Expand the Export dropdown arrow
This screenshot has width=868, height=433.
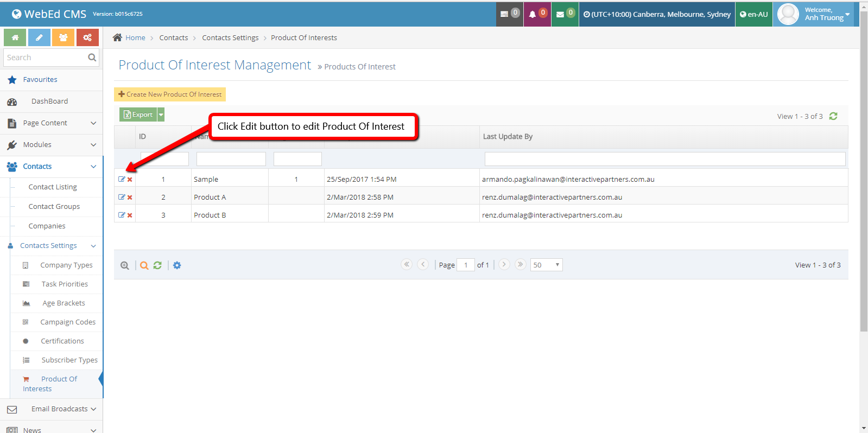161,114
